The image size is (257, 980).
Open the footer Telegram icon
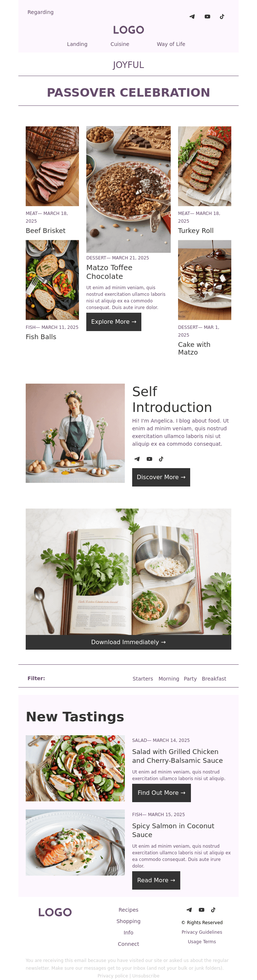click(x=189, y=909)
